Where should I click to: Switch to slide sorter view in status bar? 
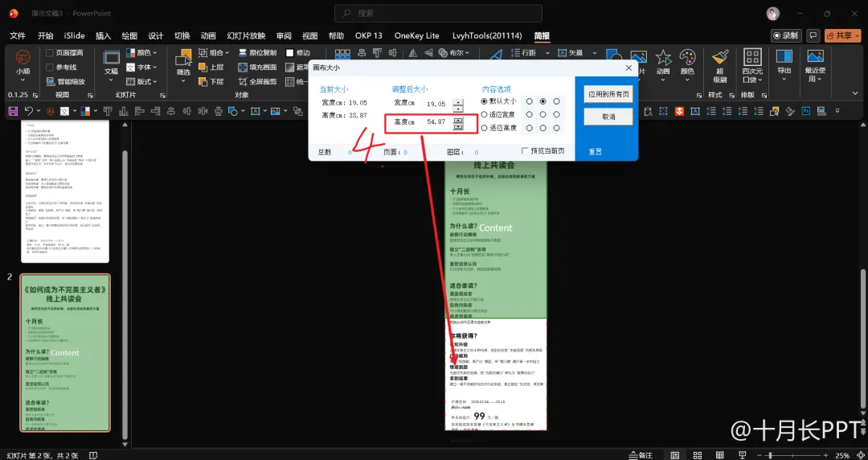click(698, 455)
